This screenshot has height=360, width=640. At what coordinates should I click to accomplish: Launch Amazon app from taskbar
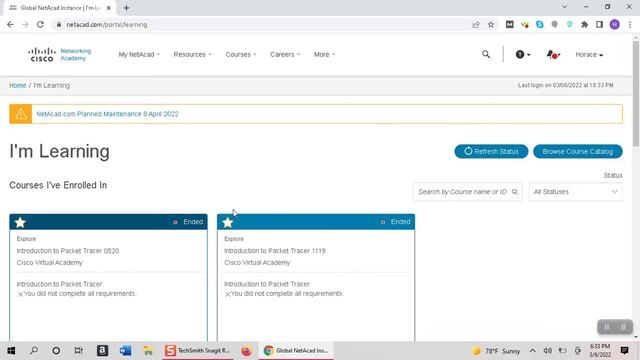coord(102,351)
